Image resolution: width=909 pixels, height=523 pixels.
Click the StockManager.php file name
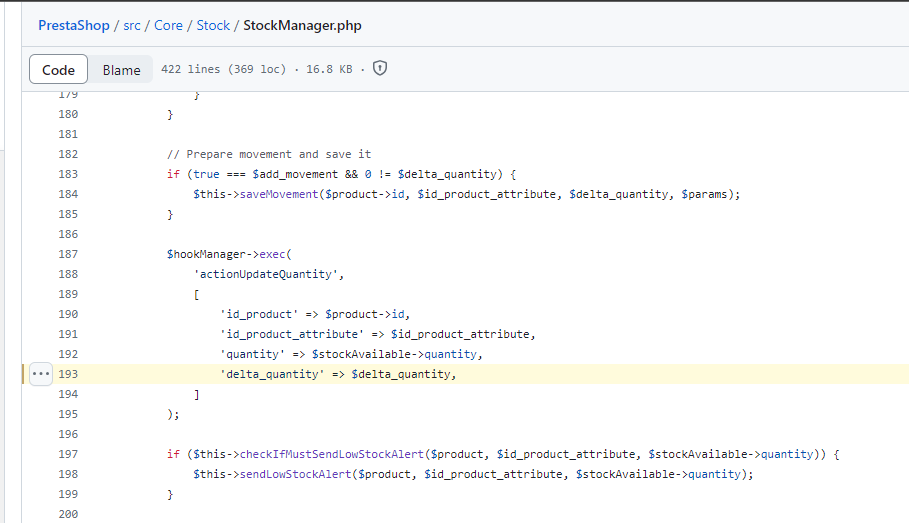point(303,26)
